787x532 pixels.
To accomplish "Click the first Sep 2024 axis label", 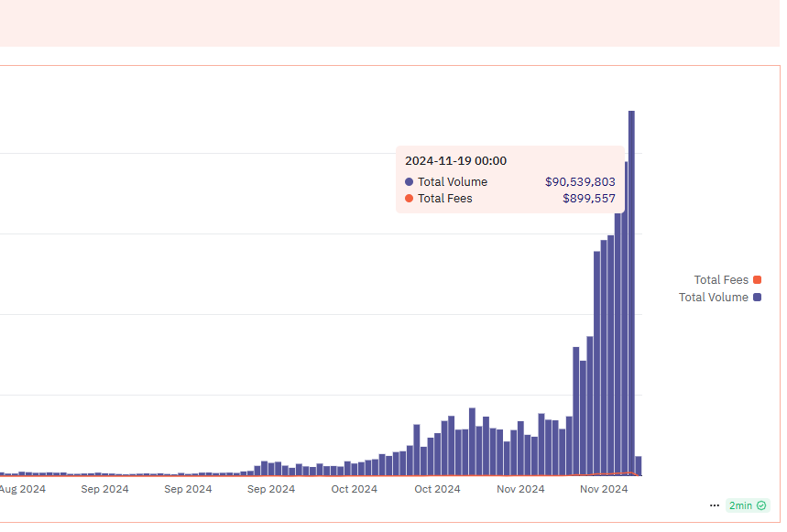I will (x=104, y=489).
